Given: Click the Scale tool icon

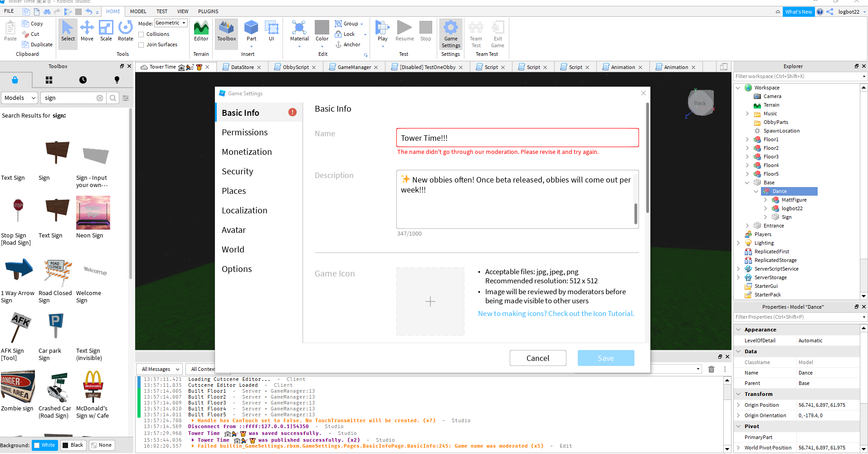Looking at the screenshot, I should click(x=106, y=30).
